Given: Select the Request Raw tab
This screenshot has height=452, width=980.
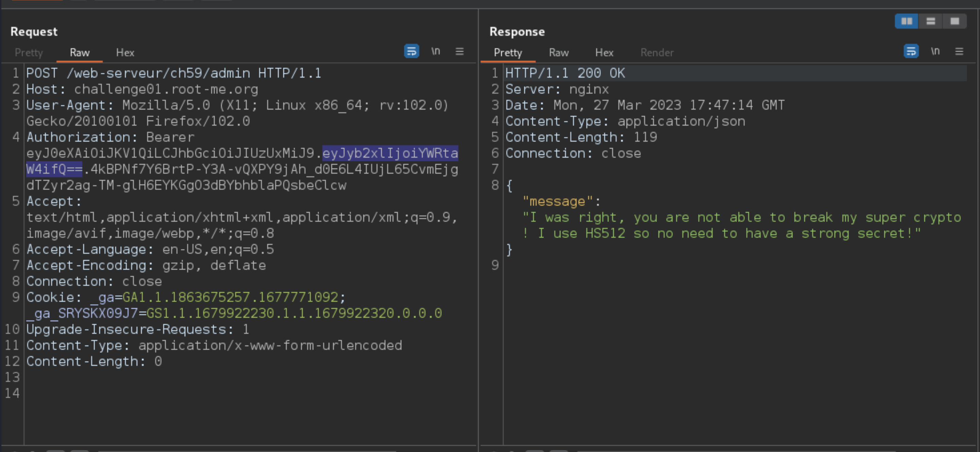Looking at the screenshot, I should click(x=80, y=52).
